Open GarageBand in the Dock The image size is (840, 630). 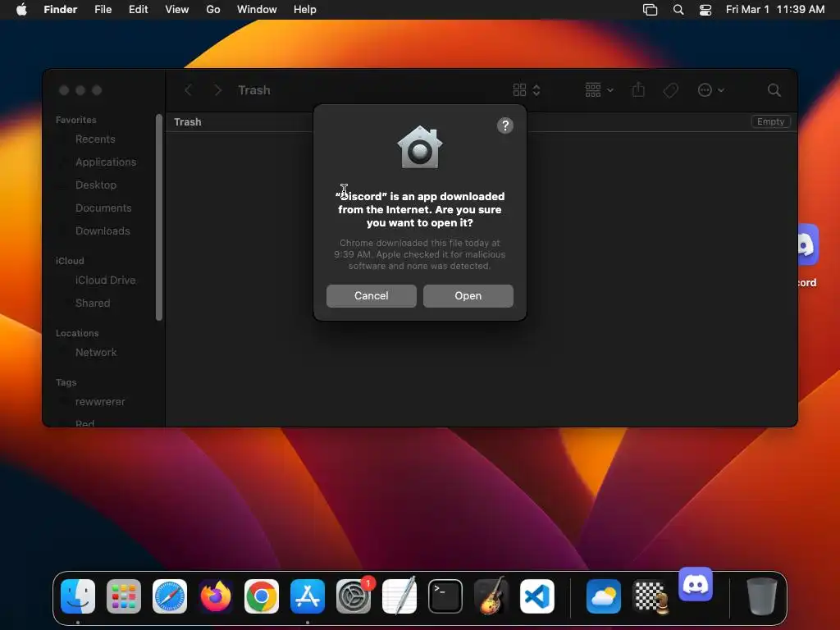tap(491, 596)
